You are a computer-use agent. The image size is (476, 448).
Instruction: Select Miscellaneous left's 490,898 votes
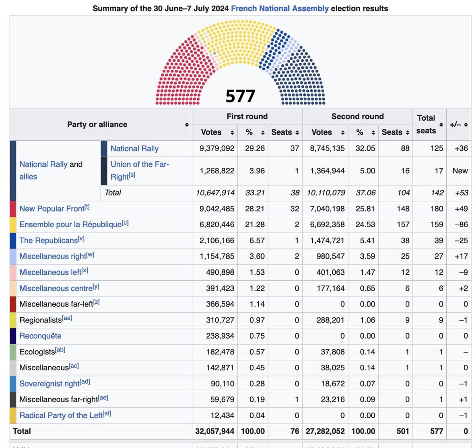(220, 273)
